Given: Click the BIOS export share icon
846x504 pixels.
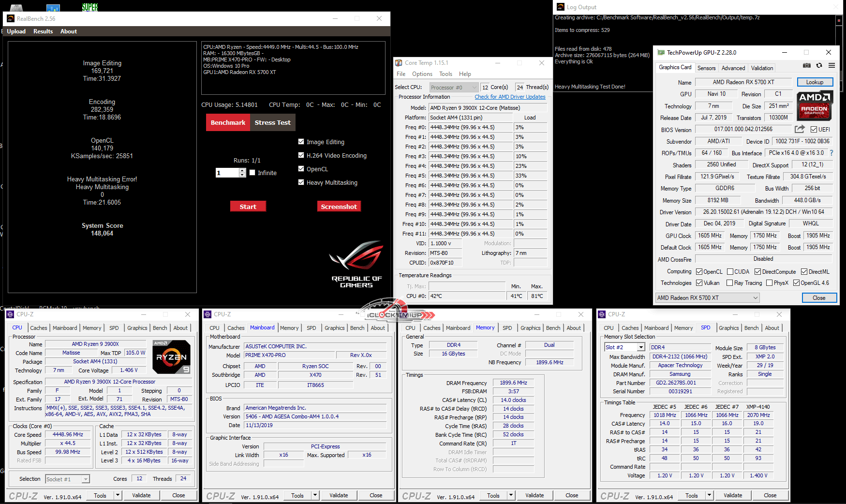Looking at the screenshot, I should click(800, 129).
